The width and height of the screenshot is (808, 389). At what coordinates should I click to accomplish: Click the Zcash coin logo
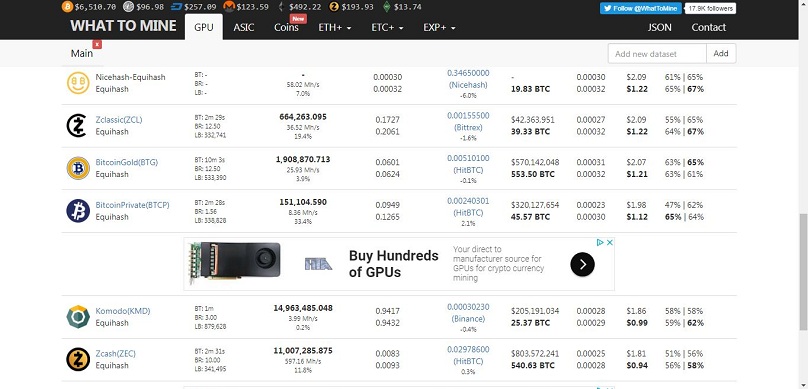[x=78, y=360]
